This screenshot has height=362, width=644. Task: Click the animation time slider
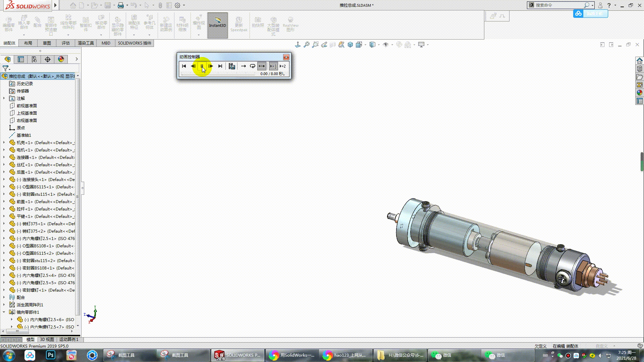tap(218, 74)
